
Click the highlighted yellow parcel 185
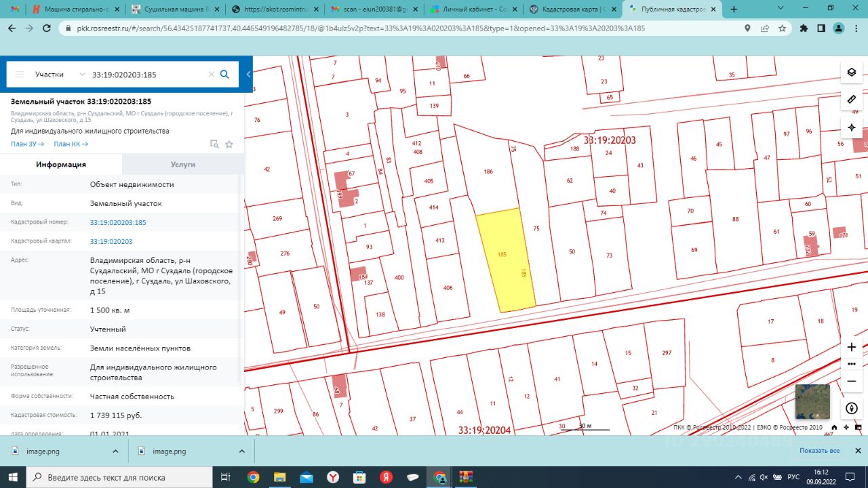pos(505,261)
